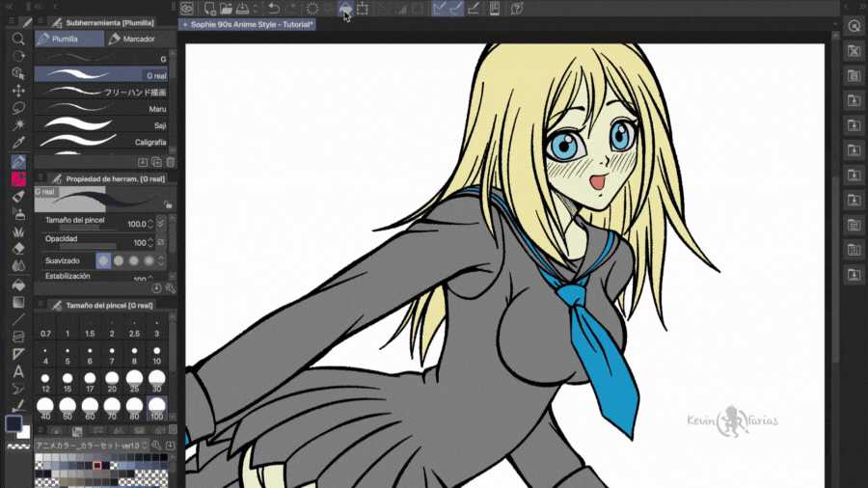Click the Tamaño del pincel value stepper
868x488 pixels.
click(x=150, y=224)
